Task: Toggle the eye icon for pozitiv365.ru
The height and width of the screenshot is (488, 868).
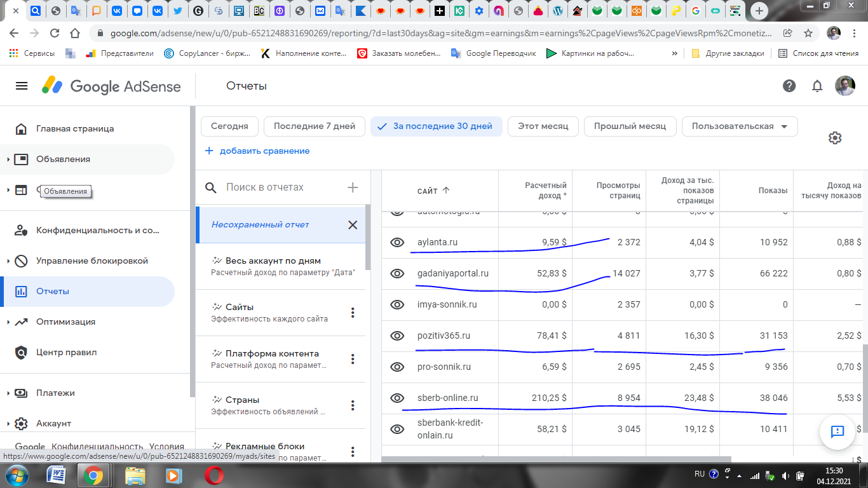Action: point(397,335)
